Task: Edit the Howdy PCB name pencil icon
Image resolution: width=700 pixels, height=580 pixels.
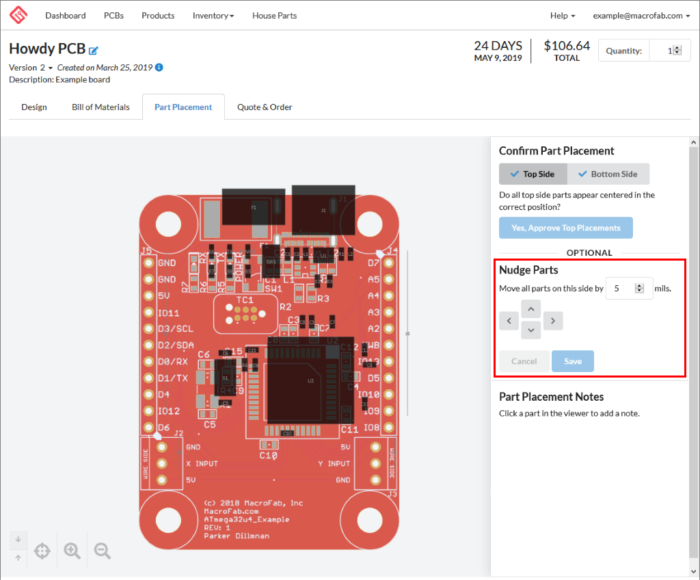Action: [94, 50]
